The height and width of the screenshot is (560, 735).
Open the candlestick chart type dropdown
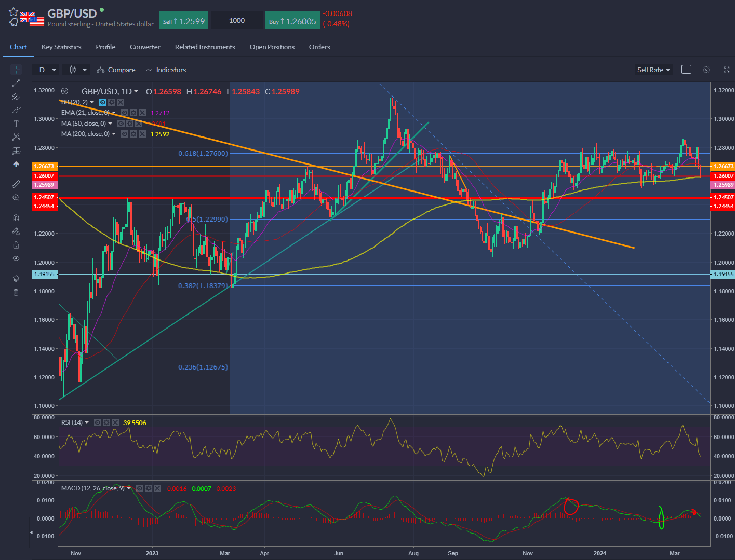click(76, 70)
